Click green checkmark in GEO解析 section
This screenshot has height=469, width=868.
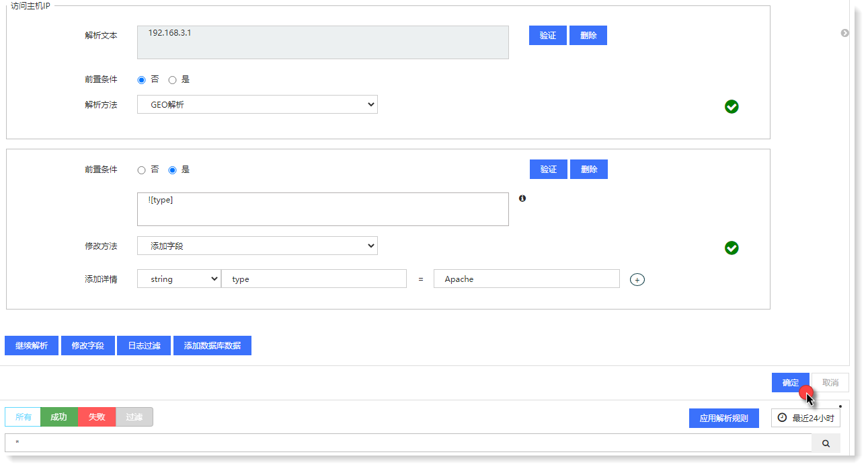click(732, 106)
